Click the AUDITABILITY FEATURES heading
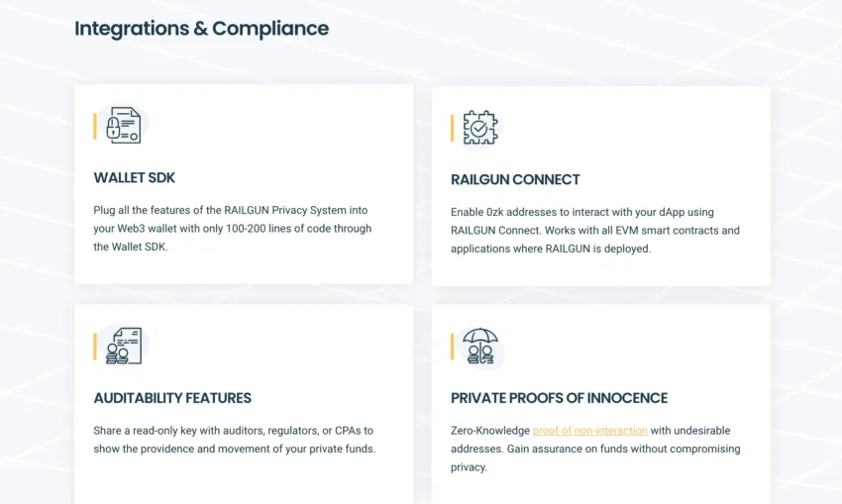The width and height of the screenshot is (842, 504). pos(172,398)
